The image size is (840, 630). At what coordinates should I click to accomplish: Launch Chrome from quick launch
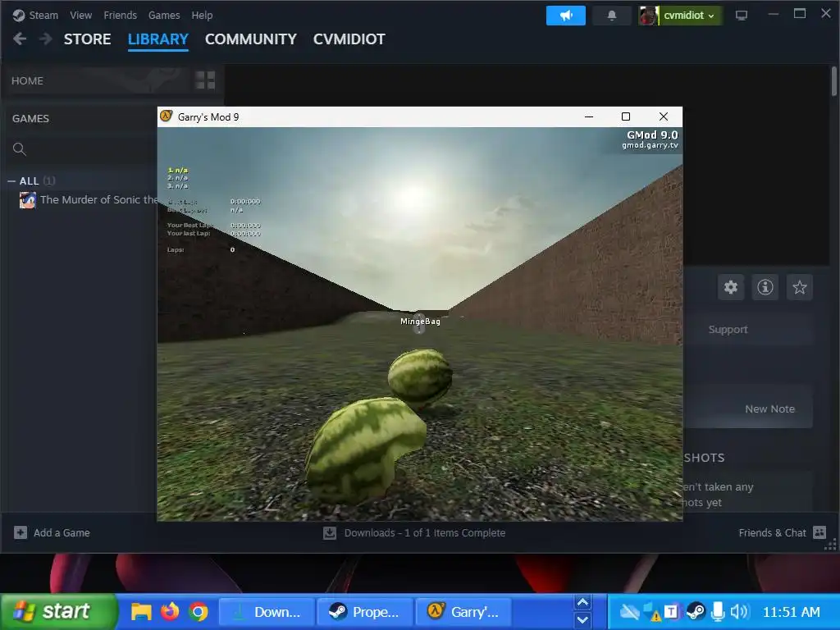click(x=199, y=611)
